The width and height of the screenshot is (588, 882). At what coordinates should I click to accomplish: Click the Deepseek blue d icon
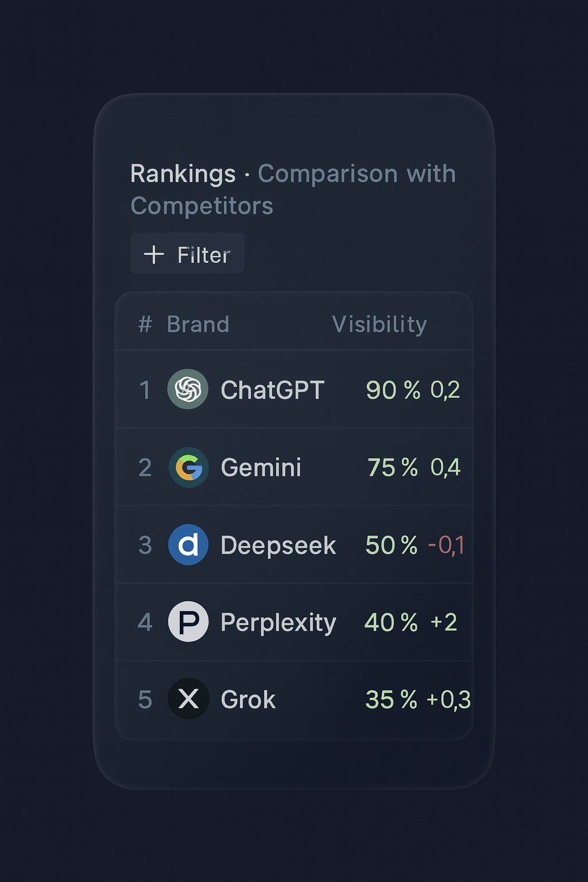(x=188, y=544)
